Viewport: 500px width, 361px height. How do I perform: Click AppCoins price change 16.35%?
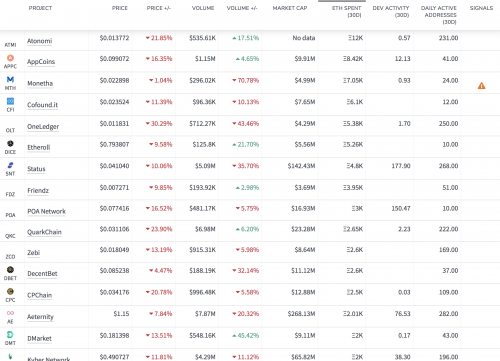pos(159,59)
